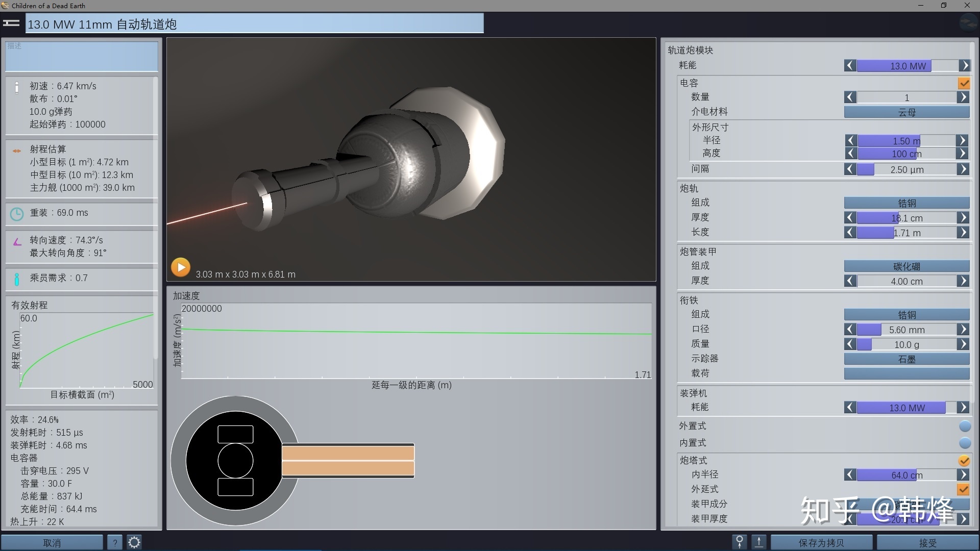Toggle the 电容 capacitor checkbox
The width and height of the screenshot is (980, 551).
pos(964,83)
